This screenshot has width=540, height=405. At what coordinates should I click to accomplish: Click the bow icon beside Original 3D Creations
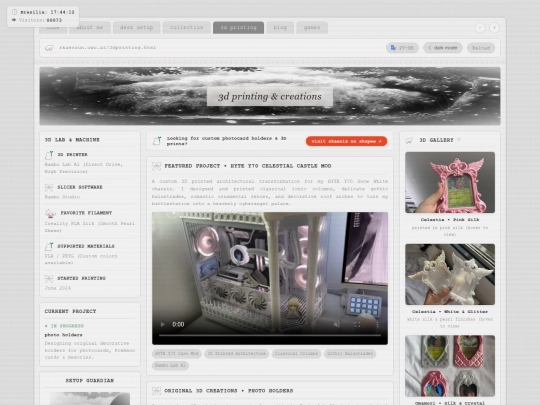tap(156, 391)
